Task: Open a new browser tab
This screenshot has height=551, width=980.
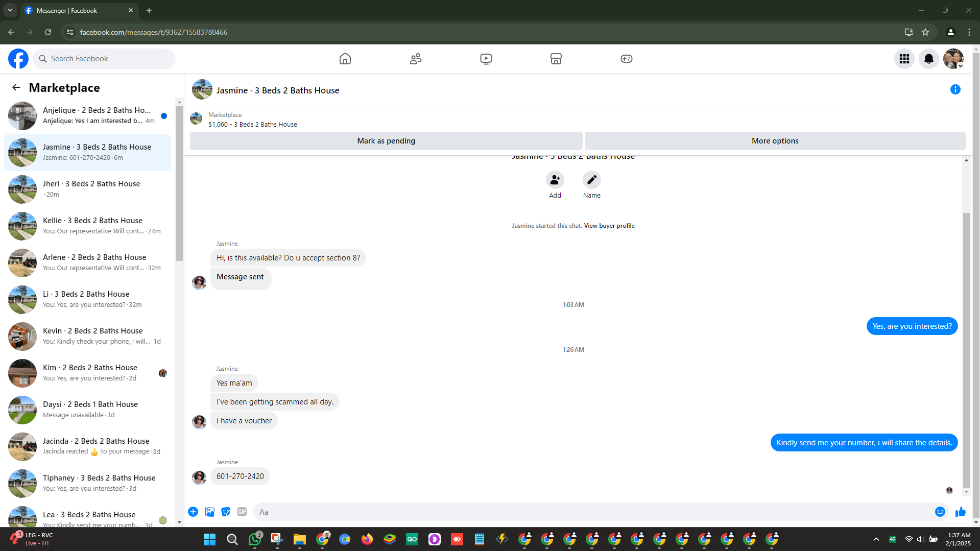Action: pos(149,10)
